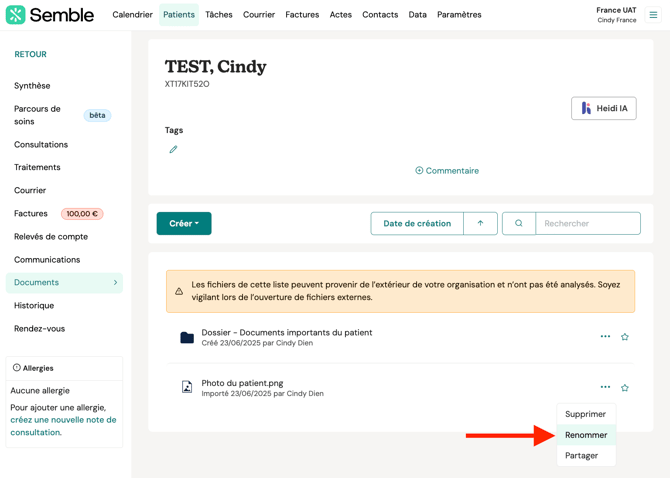This screenshot has width=670, height=478.
Task: Select Supprimer from the context menu
Action: pos(585,414)
